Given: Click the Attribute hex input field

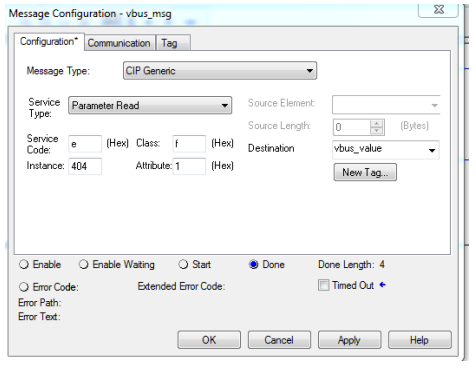Looking at the screenshot, I should [189, 166].
